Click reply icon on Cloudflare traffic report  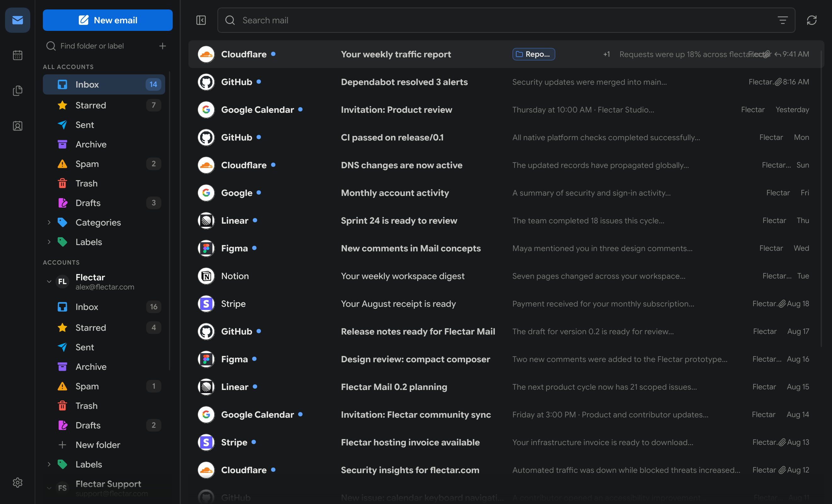coord(778,54)
